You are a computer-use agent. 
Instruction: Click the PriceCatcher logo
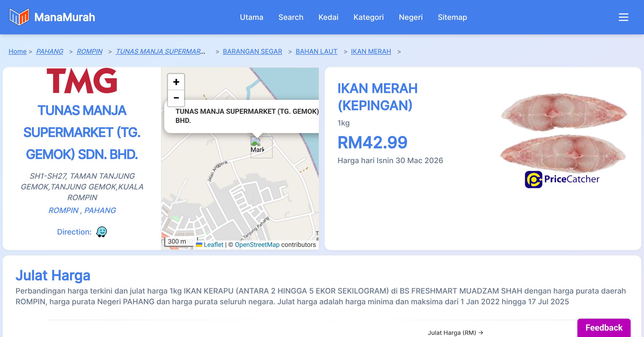[x=562, y=179]
